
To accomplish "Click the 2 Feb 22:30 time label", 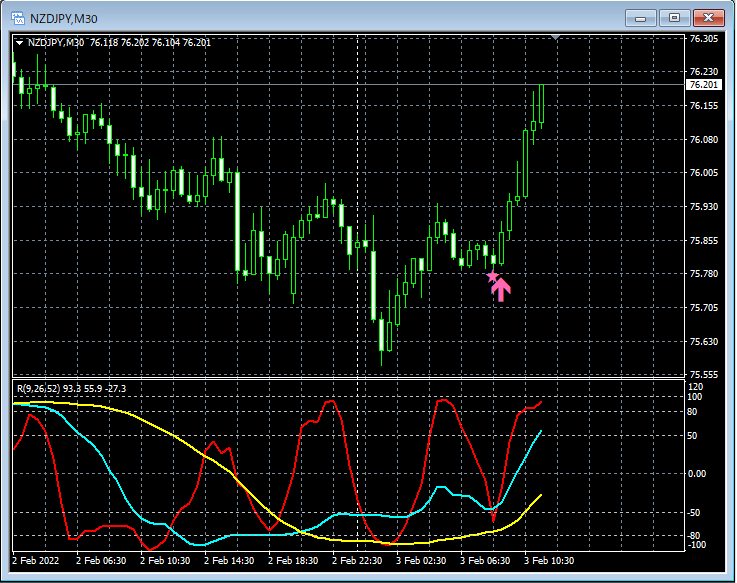I will point(357,560).
